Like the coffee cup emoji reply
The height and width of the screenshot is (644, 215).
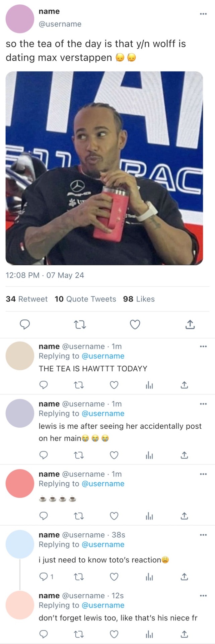[x=114, y=516]
